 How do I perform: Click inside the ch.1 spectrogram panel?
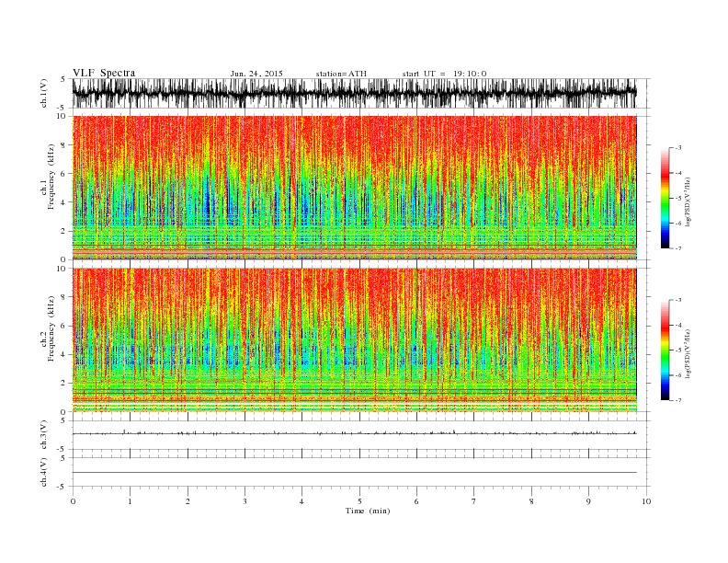[x=354, y=188]
